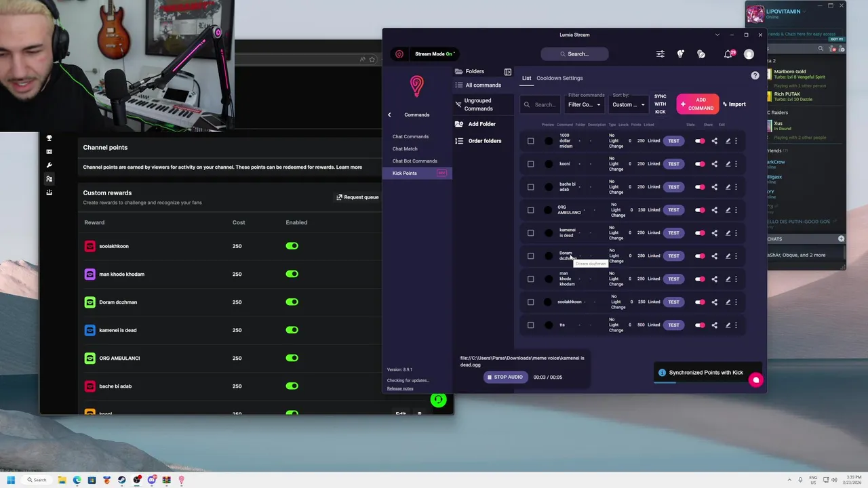
Task: Edit the kooni command
Action: (728, 164)
